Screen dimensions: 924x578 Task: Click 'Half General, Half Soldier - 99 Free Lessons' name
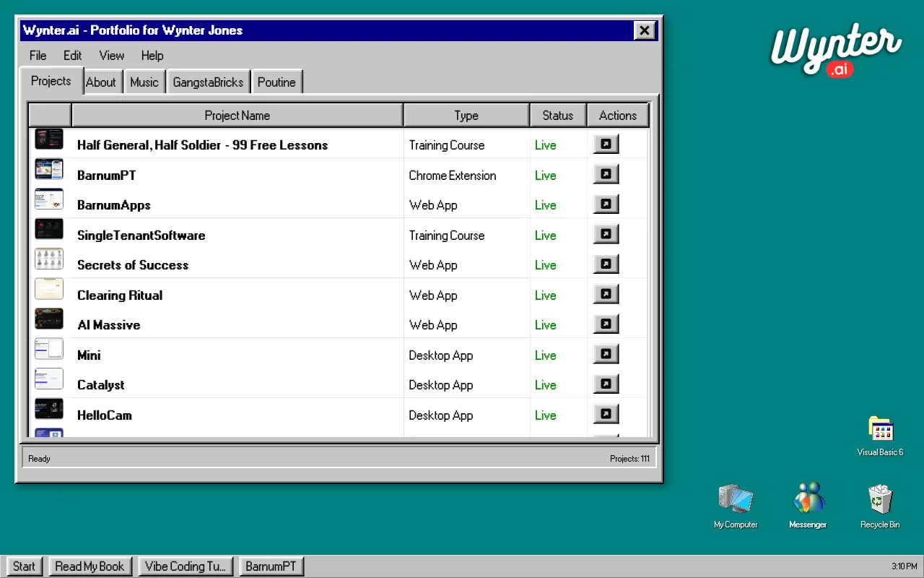(202, 145)
